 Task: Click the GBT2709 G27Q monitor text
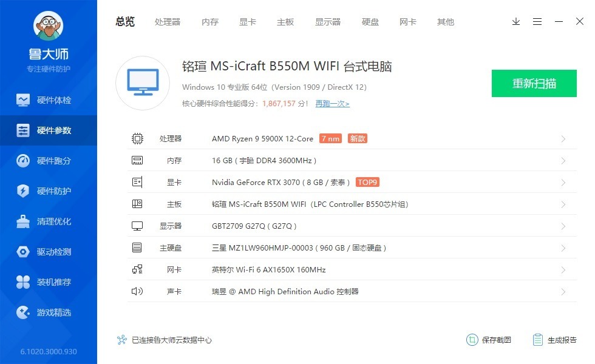(254, 226)
